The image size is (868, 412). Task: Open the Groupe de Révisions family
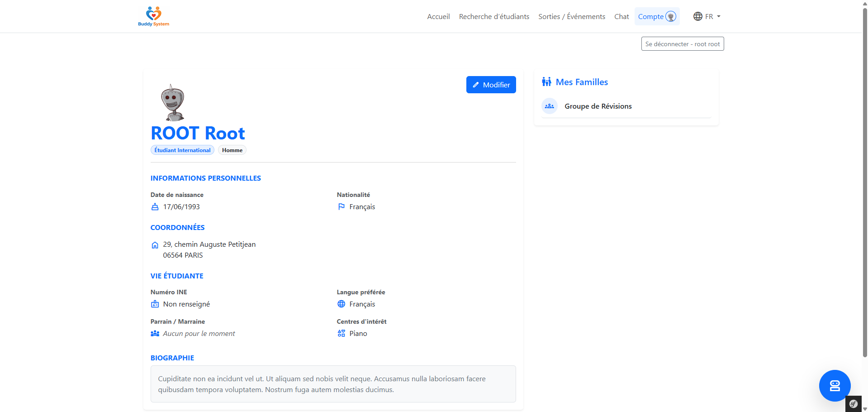pyautogui.click(x=598, y=106)
